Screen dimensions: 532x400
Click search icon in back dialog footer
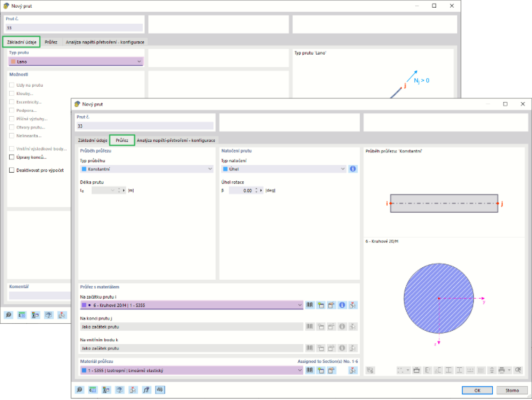(8, 315)
